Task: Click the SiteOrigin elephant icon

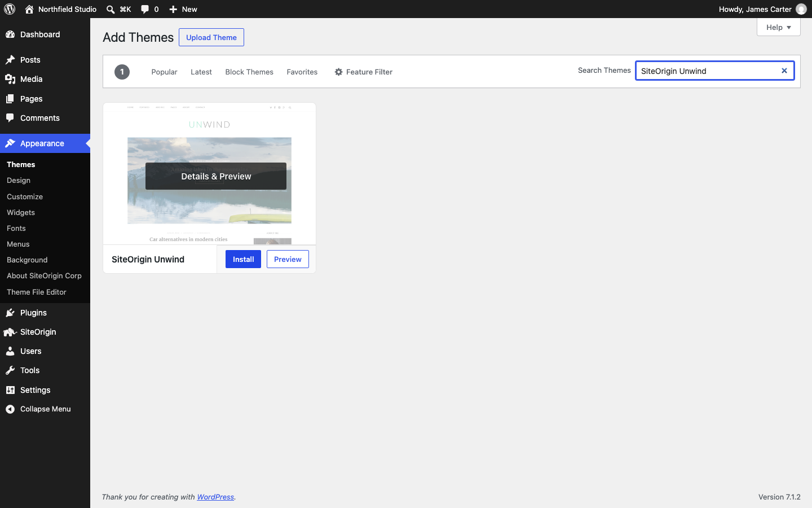Action: point(10,332)
